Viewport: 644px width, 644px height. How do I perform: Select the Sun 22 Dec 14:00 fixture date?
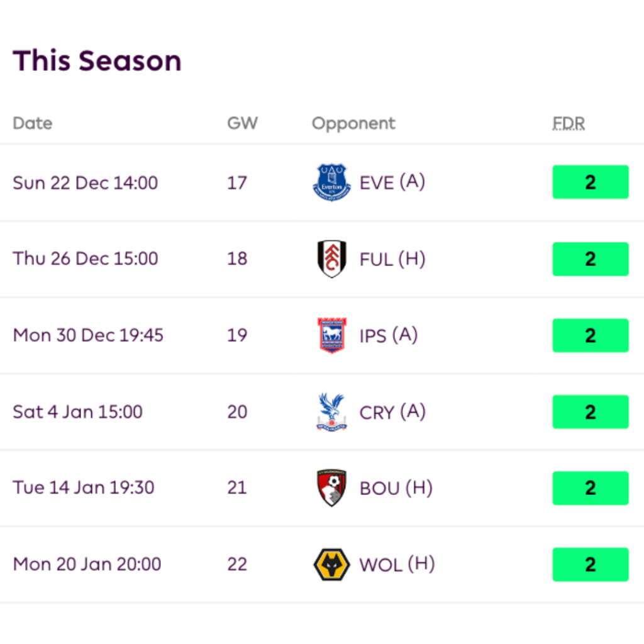pyautogui.click(x=86, y=183)
